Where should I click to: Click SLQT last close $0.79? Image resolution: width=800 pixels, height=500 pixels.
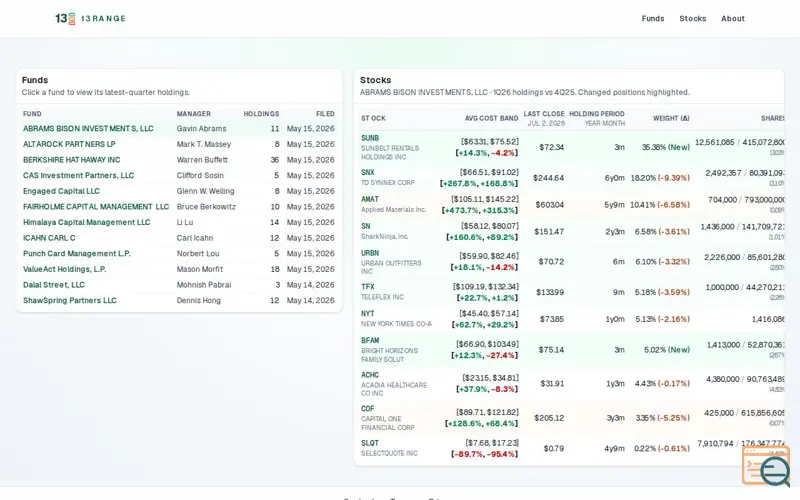[x=554, y=448]
